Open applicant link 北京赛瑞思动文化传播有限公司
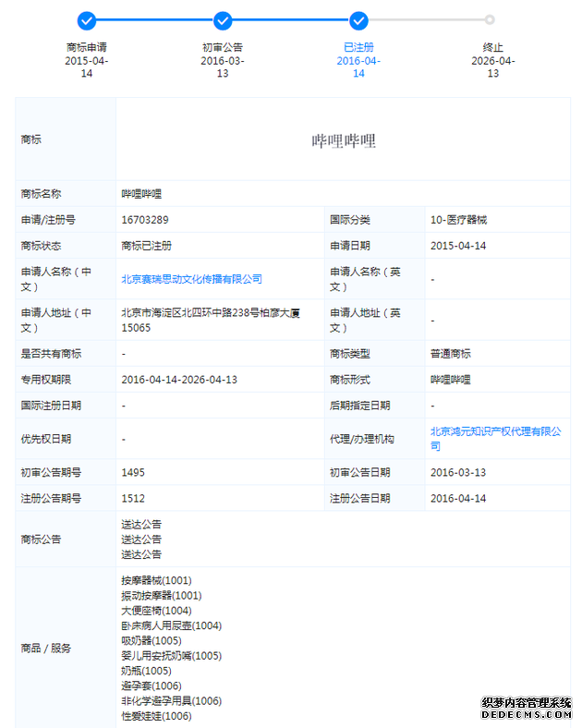The height and width of the screenshot is (728, 582). [191, 279]
